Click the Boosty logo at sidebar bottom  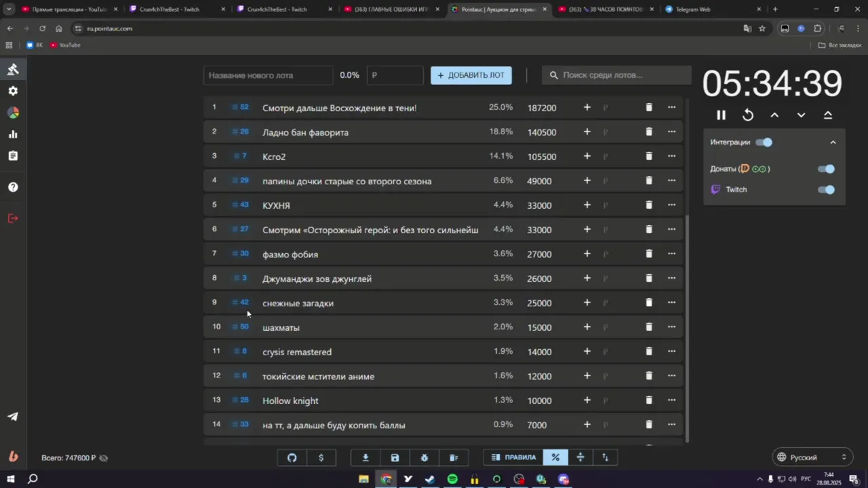[x=13, y=457]
